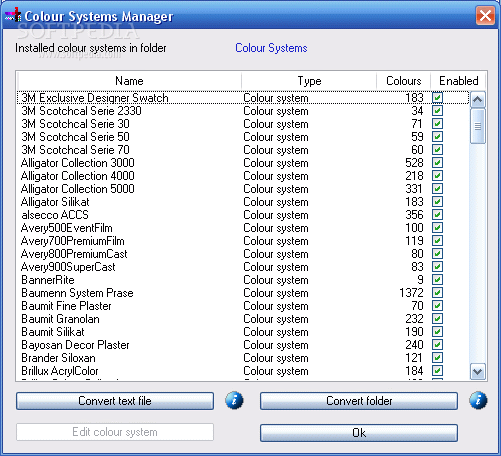Click the list scroll up arrow

pos(478,99)
